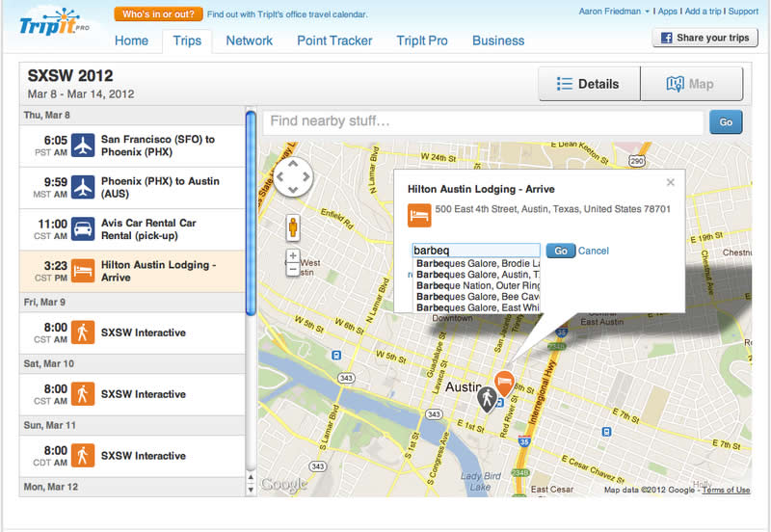771x532 pixels.
Task: Click the popup search field containing barbeq
Action: pos(475,251)
